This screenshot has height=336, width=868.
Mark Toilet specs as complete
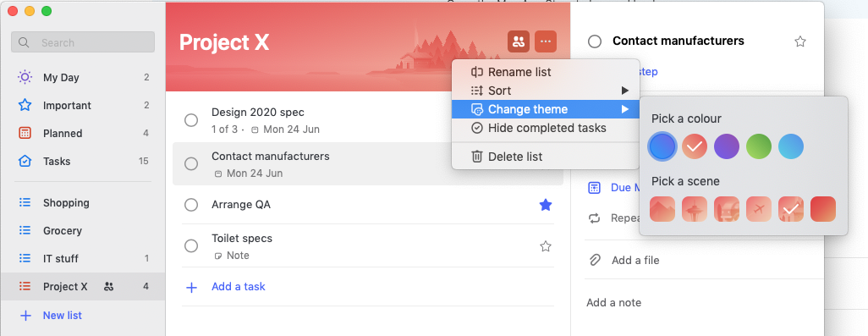pos(191,245)
